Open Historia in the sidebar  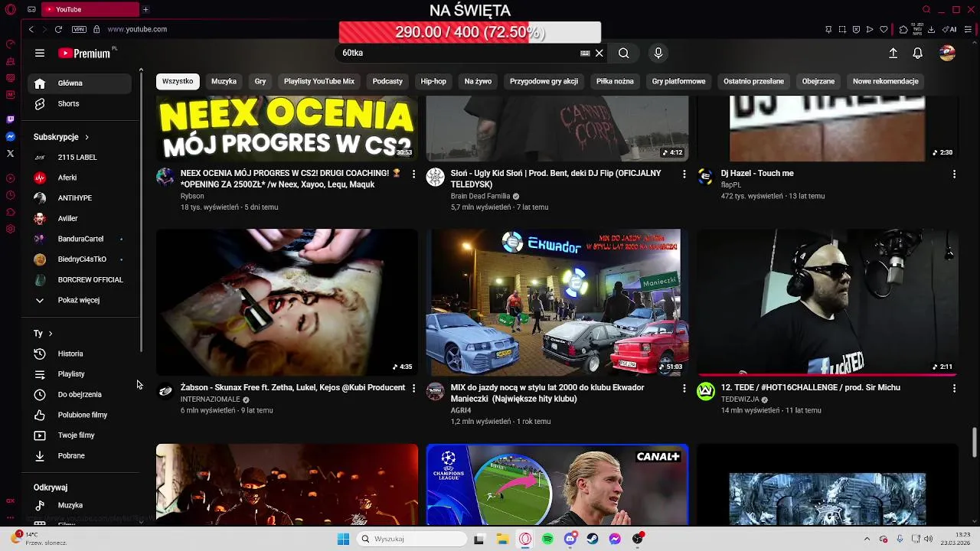tap(79, 354)
